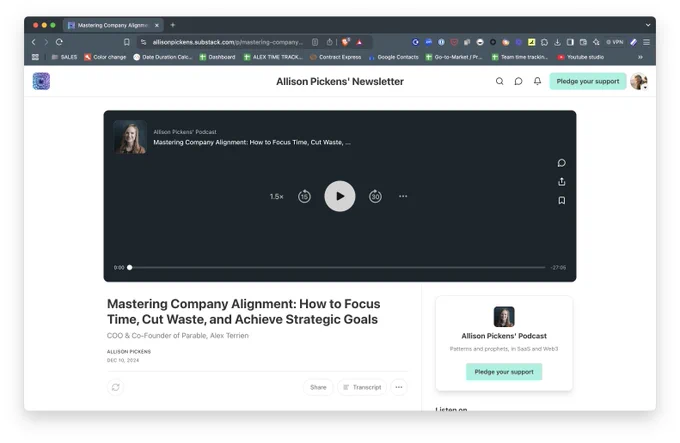The height and width of the screenshot is (443, 680).
Task: Click the address bar share icon
Action: click(330, 42)
